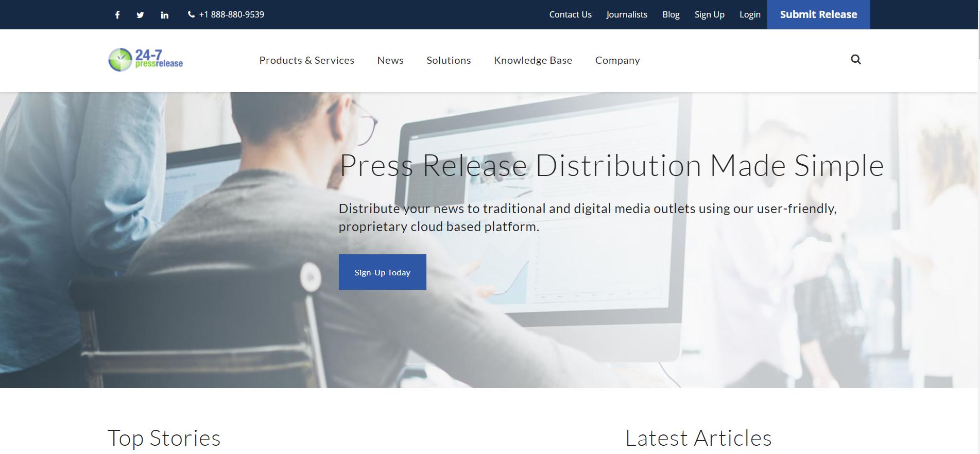The width and height of the screenshot is (980, 454).
Task: Expand the Knowledge Base menu
Action: coord(532,60)
